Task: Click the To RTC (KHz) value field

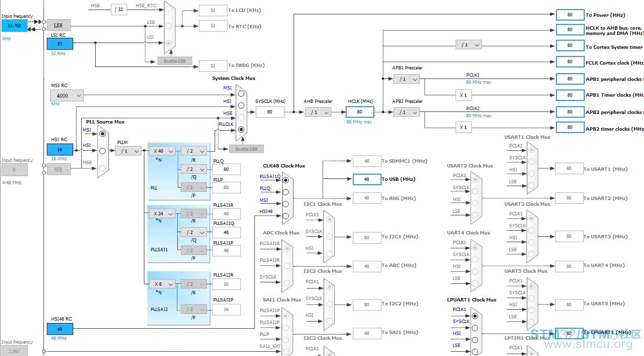Action: coord(213,26)
